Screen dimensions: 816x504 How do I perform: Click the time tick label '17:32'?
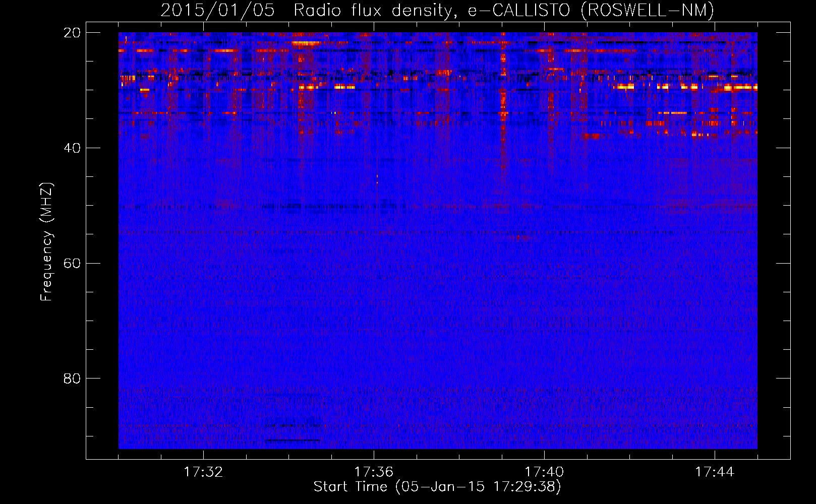(x=203, y=472)
